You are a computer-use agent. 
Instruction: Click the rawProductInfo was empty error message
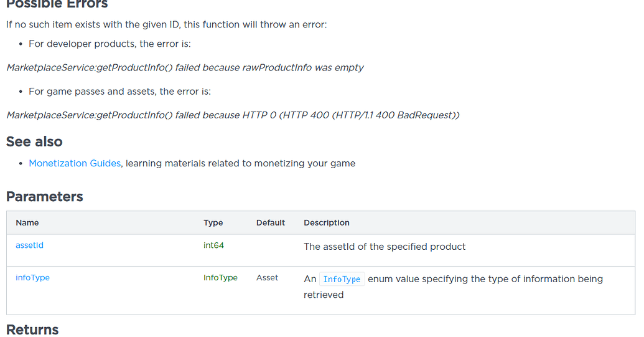(185, 68)
